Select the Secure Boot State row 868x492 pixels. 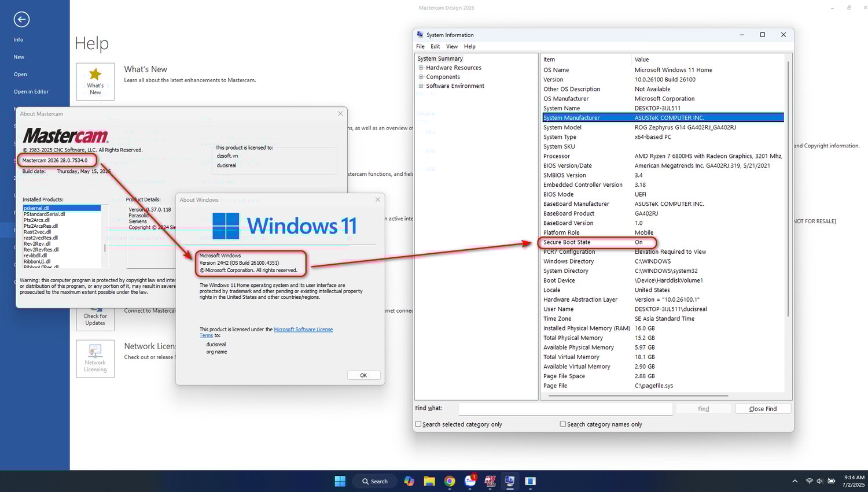pos(663,242)
